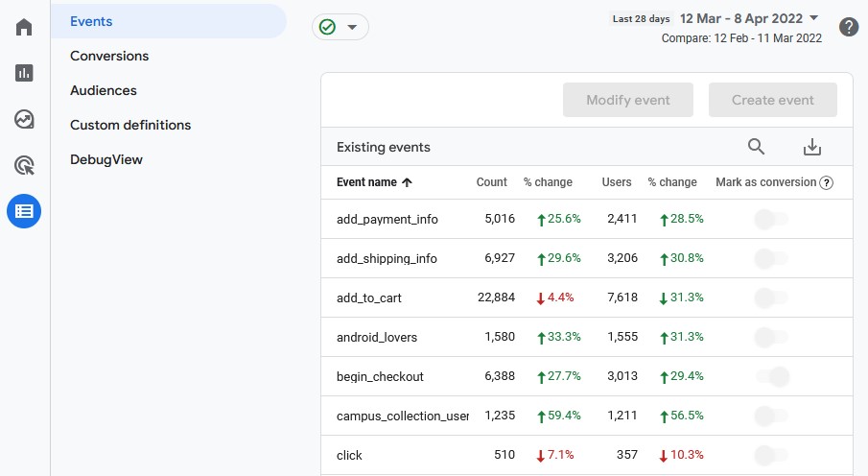Toggle add_shipping_info as conversion
Screen dimensions: 868x476
tap(771, 259)
